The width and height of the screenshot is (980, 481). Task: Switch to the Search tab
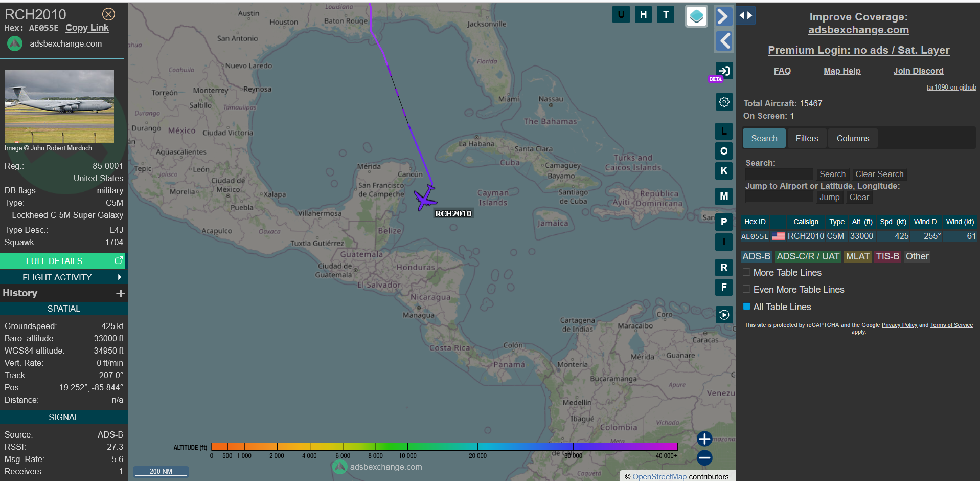pyautogui.click(x=764, y=138)
